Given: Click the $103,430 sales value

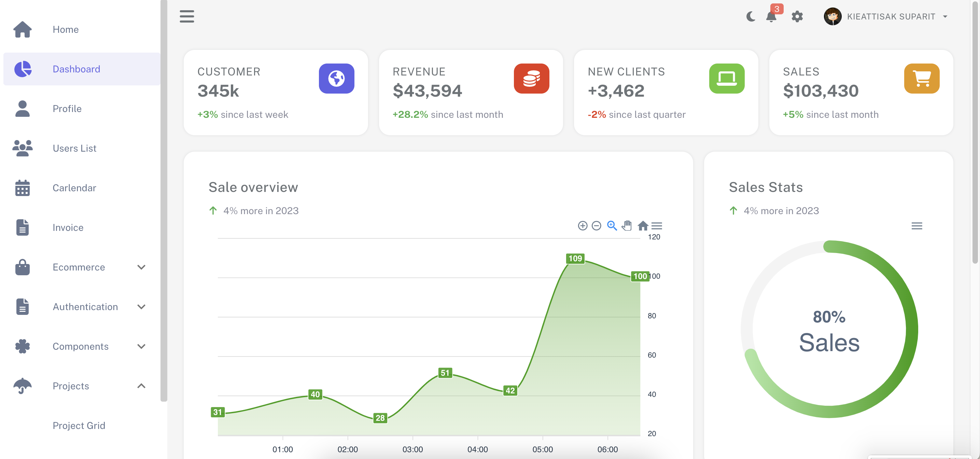Looking at the screenshot, I should pyautogui.click(x=821, y=91).
